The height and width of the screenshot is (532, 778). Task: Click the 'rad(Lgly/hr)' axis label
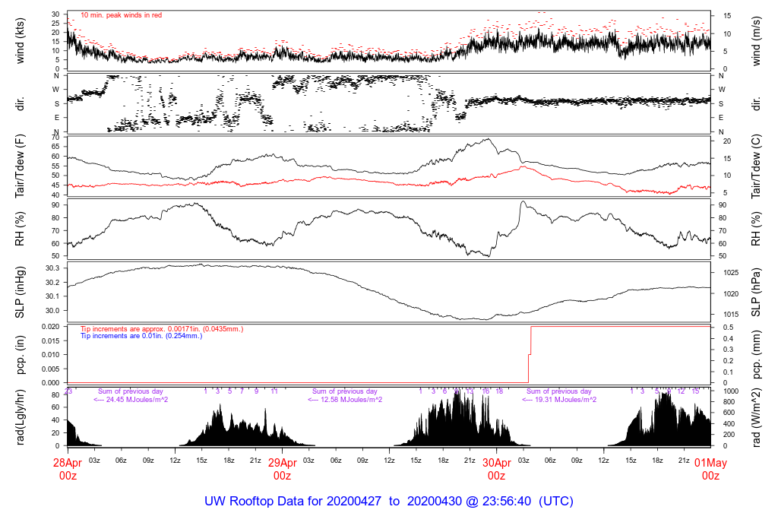(20, 417)
